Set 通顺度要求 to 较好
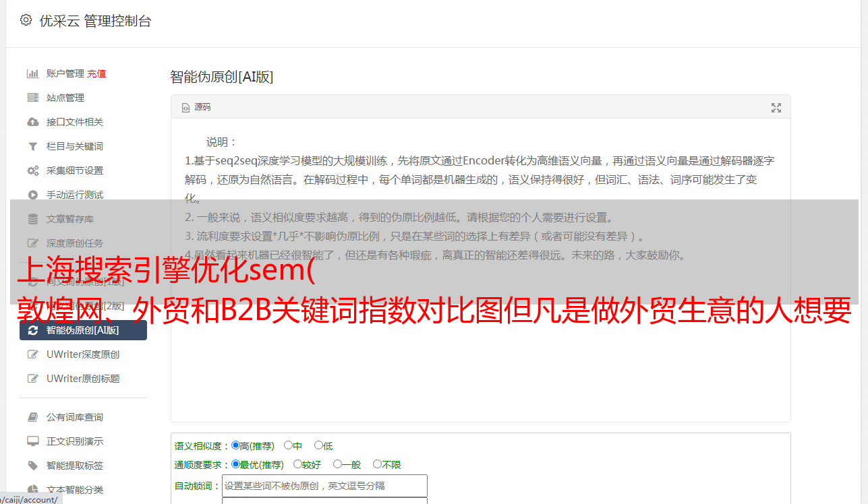868x504 pixels. coord(297,464)
